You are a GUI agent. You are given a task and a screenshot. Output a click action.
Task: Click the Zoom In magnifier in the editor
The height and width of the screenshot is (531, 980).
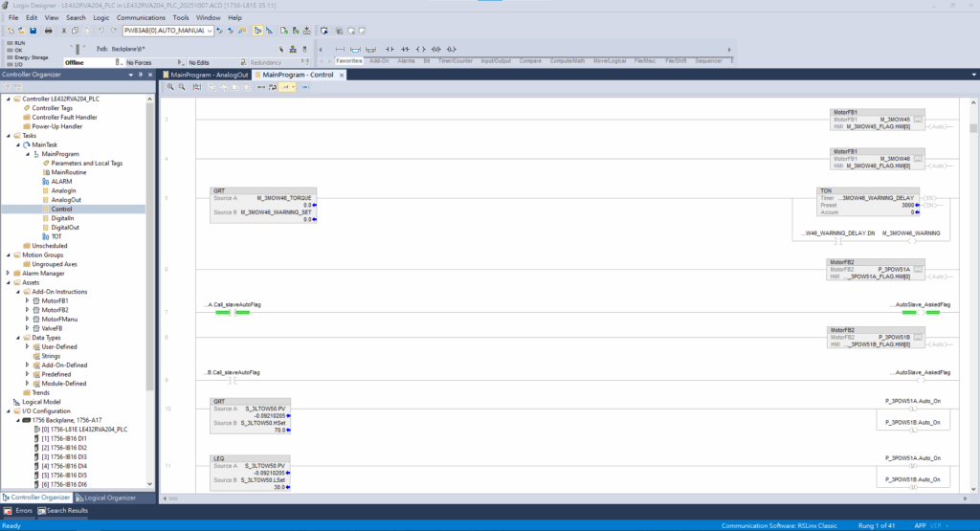[x=170, y=87]
